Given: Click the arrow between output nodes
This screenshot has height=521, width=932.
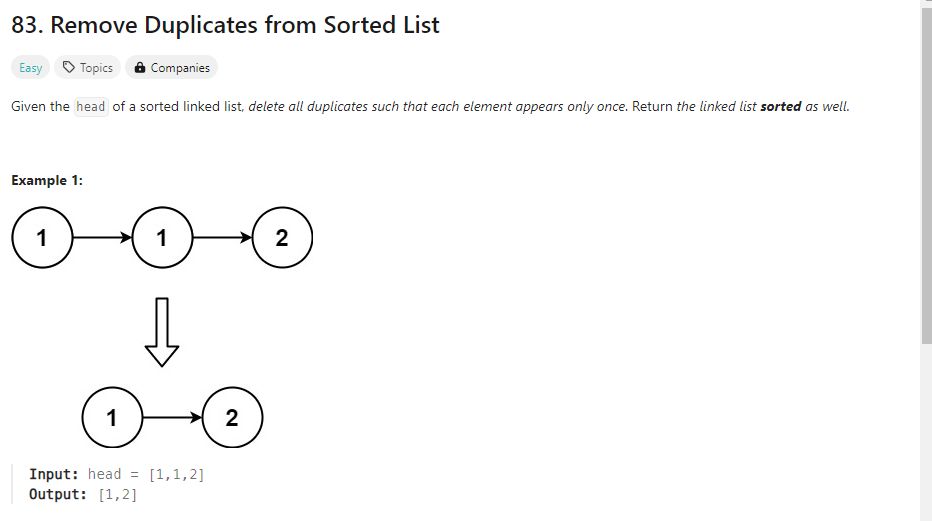Looking at the screenshot, I should click(x=172, y=418).
